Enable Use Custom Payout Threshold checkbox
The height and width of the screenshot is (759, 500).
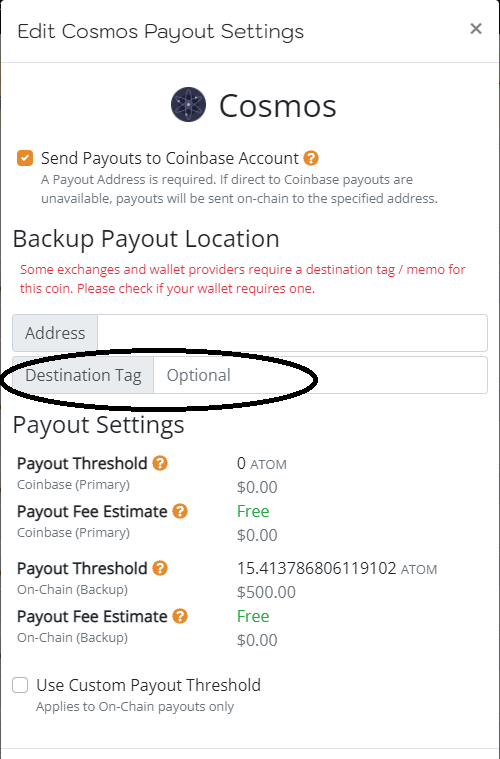click(x=20, y=685)
